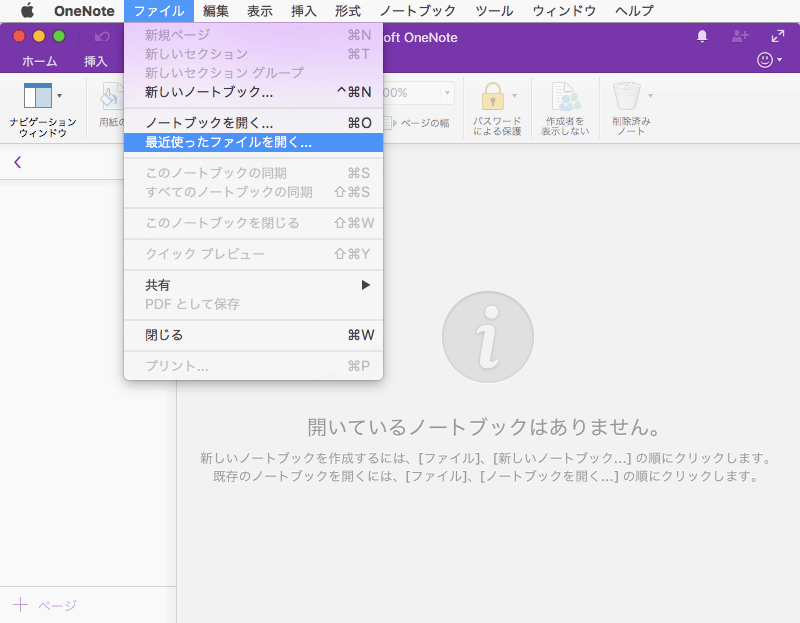Open the navigation window dropdown arrow
800x623 pixels.
coord(60,95)
